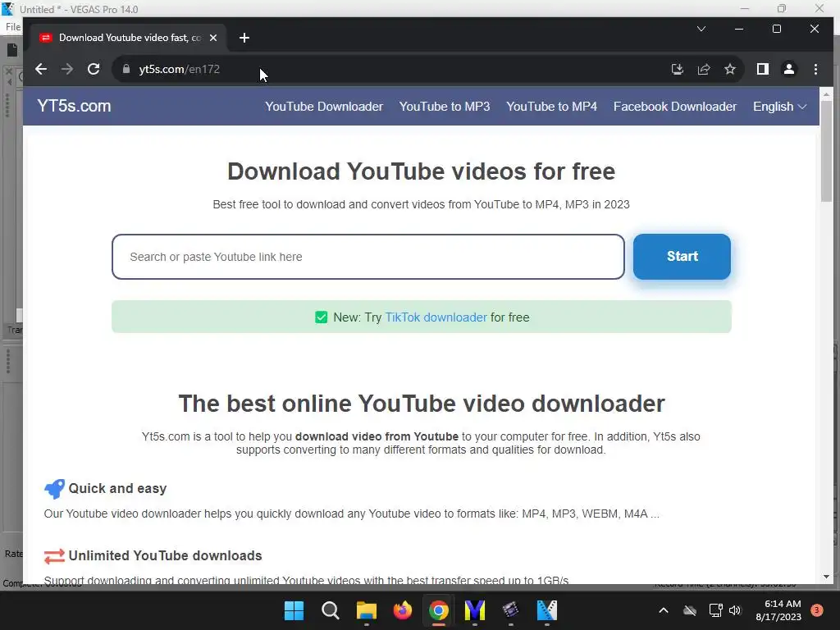The height and width of the screenshot is (630, 840).
Task: Click the heading Download YouTube videos for free
Action: point(421,171)
